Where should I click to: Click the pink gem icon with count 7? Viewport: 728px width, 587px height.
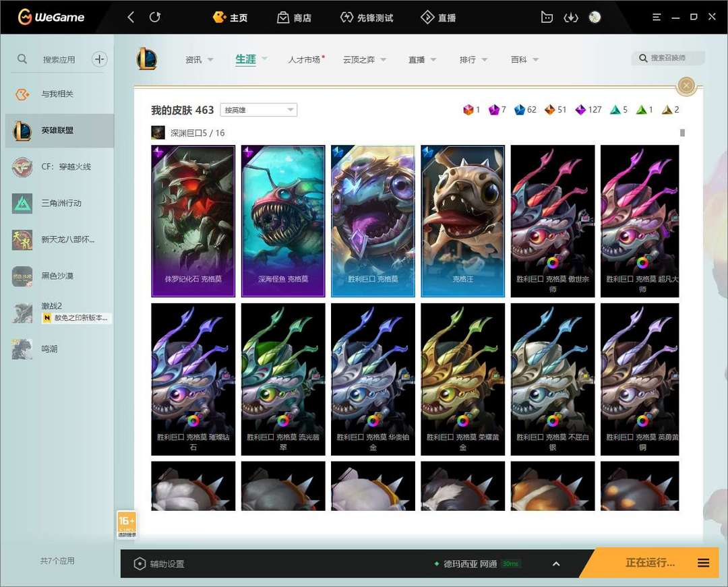[493, 110]
